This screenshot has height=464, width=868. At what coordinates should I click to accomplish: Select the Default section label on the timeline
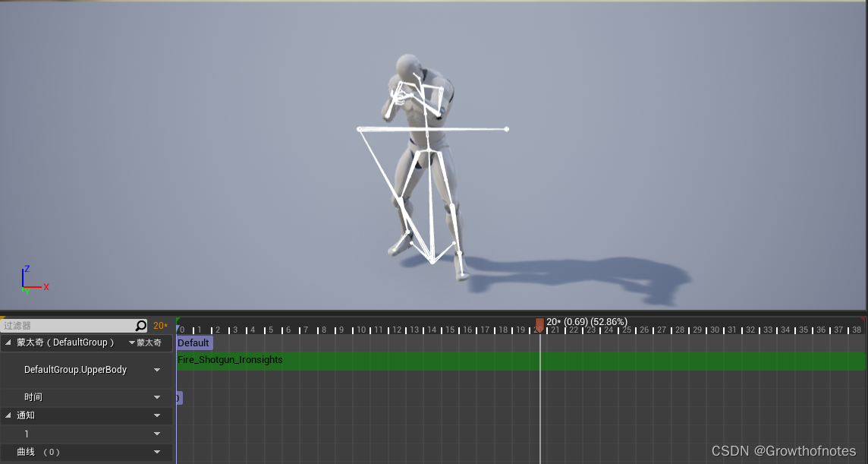point(193,342)
